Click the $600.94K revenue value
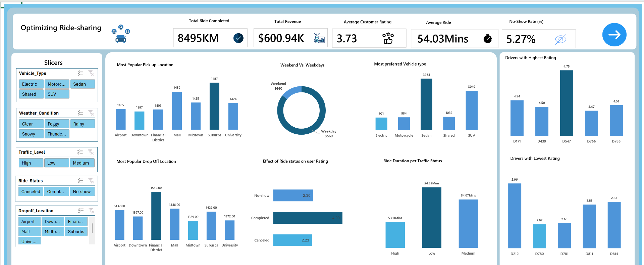644x265 pixels. [281, 38]
